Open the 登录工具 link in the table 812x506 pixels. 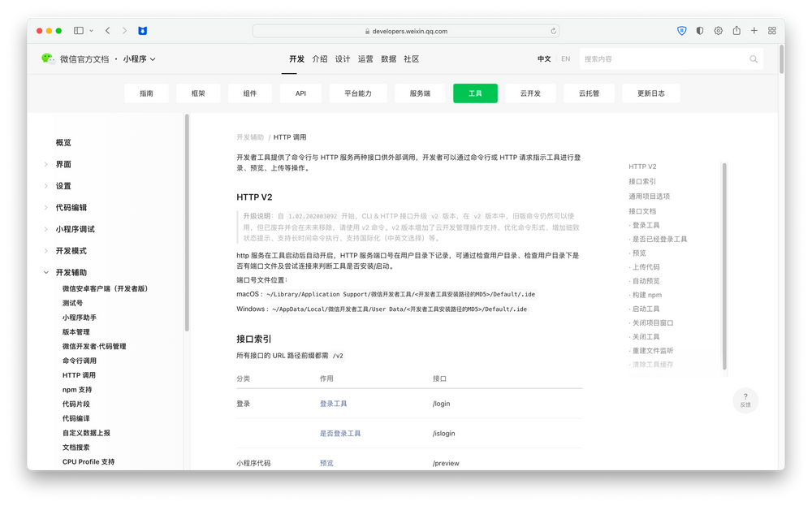[333, 403]
